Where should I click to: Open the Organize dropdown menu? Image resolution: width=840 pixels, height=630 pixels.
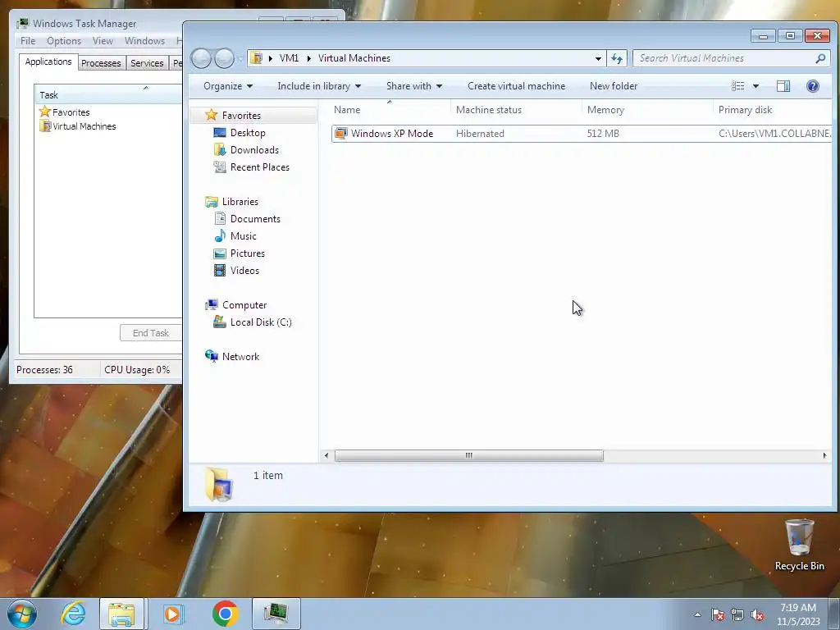point(228,86)
